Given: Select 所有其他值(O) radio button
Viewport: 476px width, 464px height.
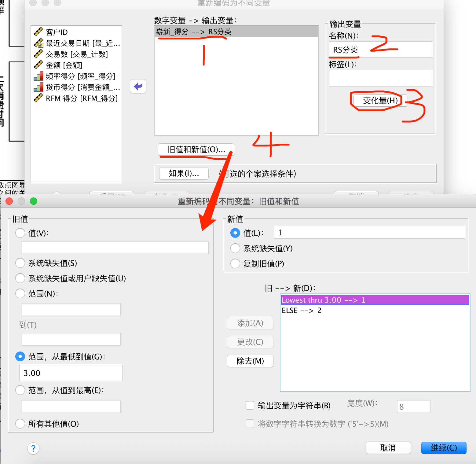Looking at the screenshot, I should click(x=20, y=424).
